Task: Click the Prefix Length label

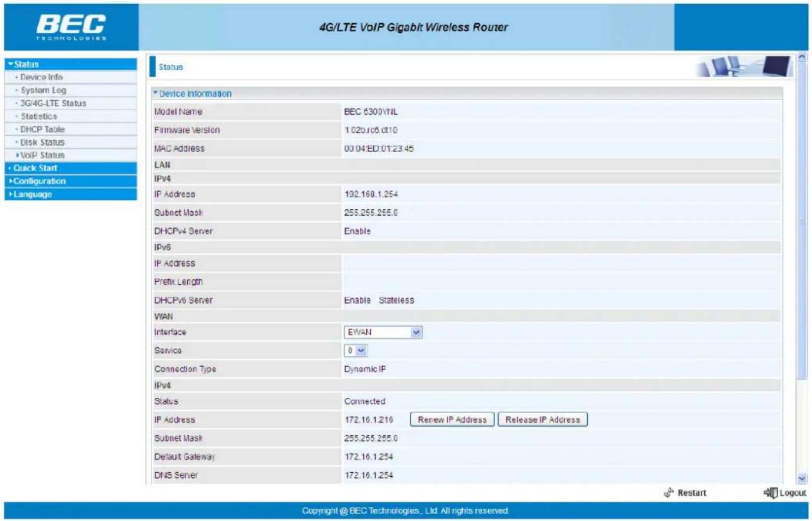Action: tap(178, 282)
